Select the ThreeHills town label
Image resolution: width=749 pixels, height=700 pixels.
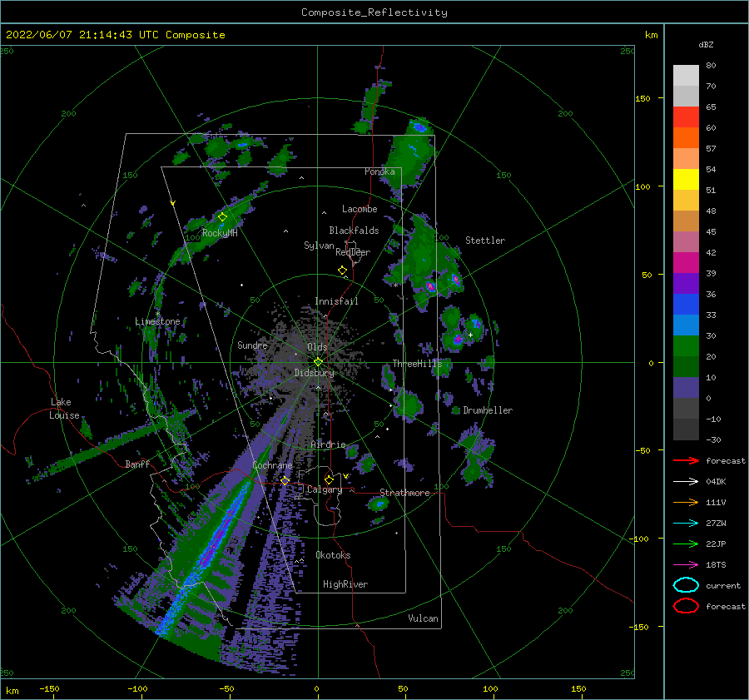point(417,364)
